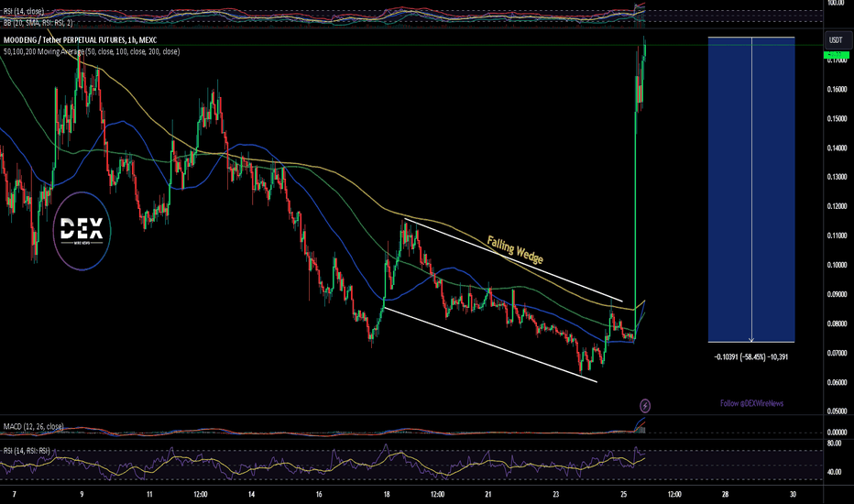Image resolution: width=854 pixels, height=504 pixels.
Task: Click date label 16 on time axis
Action: (319, 495)
